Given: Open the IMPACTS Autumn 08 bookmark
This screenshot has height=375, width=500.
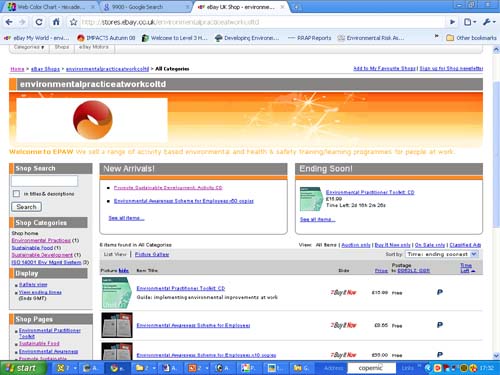Looking at the screenshot, I should pos(106,38).
